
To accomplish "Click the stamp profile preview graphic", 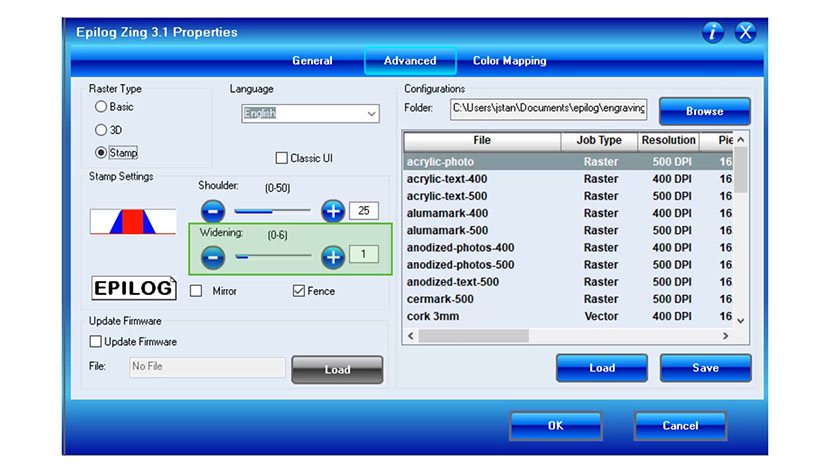I will [133, 221].
